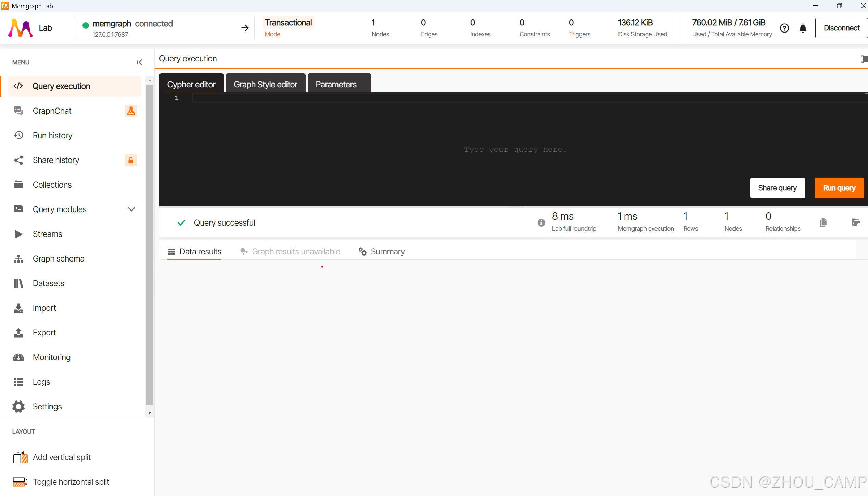868x496 pixels.
Task: Toggle horizontal split layout
Action: (71, 482)
